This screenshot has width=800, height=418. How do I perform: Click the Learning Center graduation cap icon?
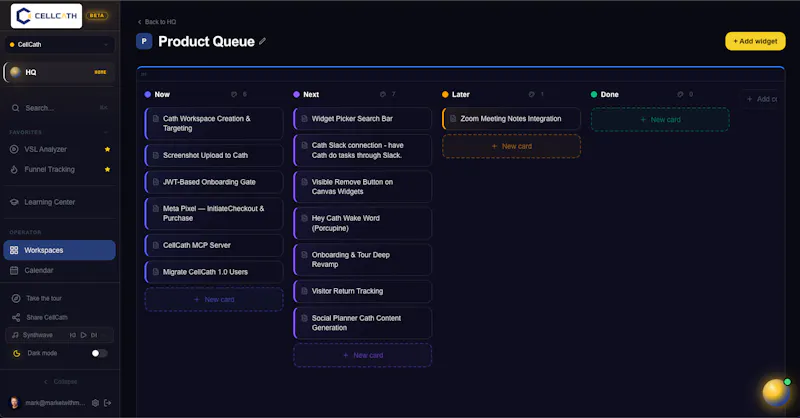click(x=14, y=202)
